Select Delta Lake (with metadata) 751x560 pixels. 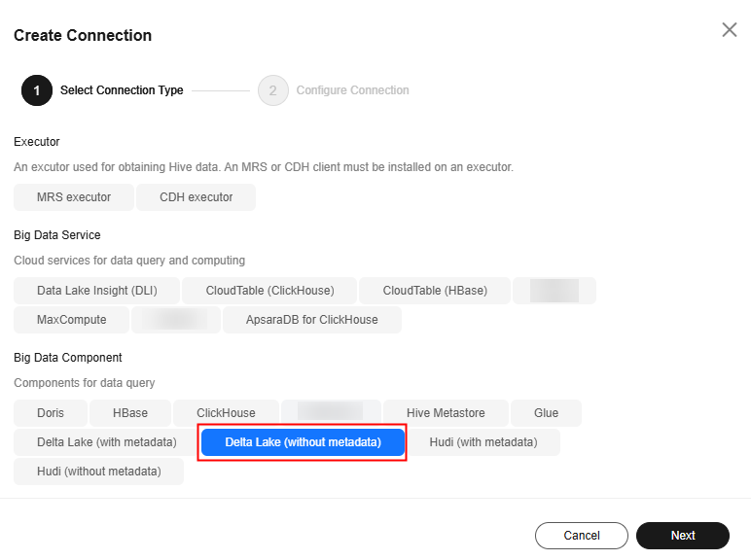pos(107,442)
